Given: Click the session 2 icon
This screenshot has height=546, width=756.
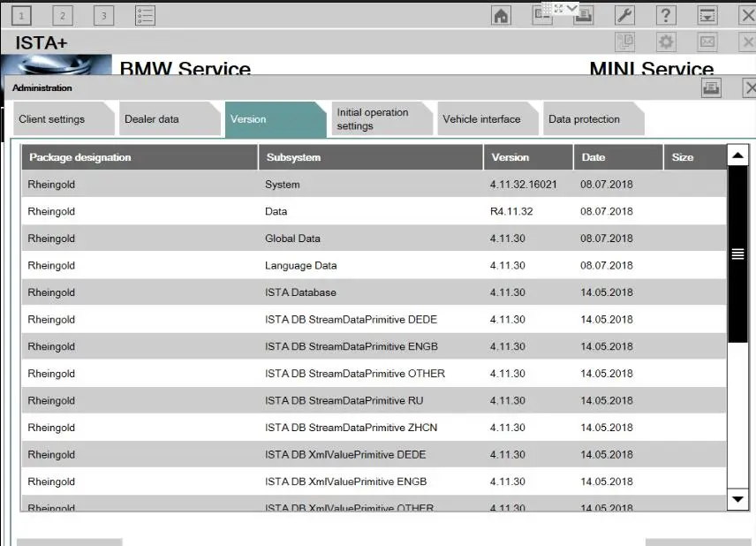Looking at the screenshot, I should coord(62,15).
